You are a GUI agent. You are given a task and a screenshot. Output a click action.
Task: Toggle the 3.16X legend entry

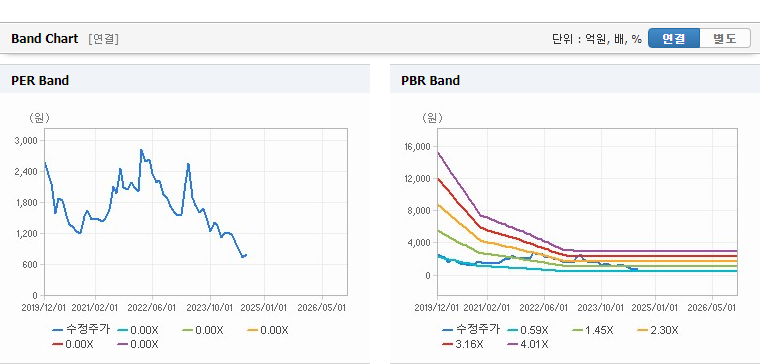coord(462,345)
